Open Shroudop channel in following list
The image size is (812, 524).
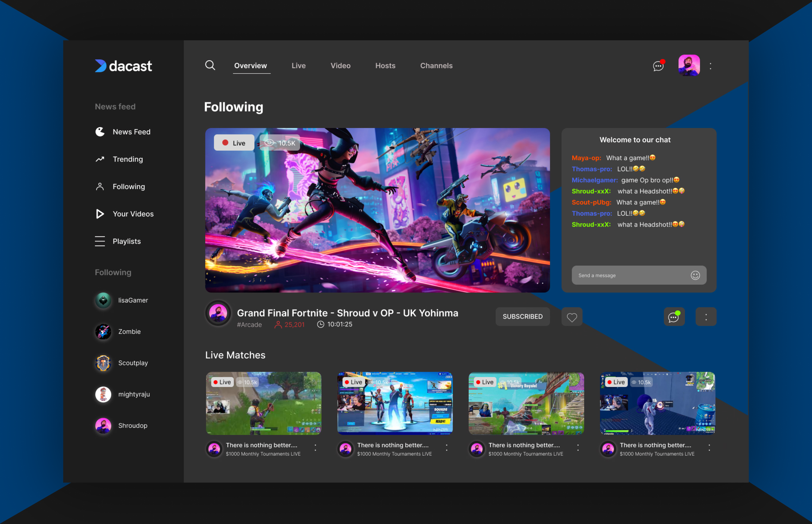pos(132,425)
